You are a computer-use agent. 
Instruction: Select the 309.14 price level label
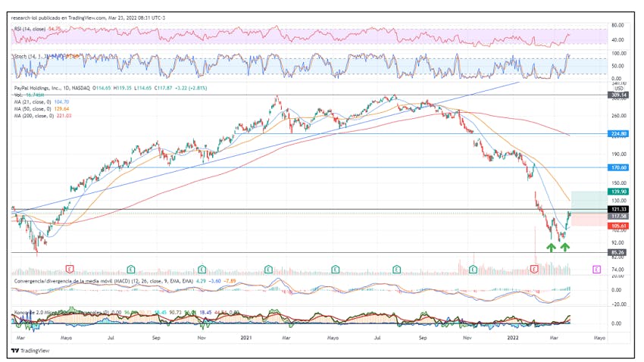tap(618, 95)
